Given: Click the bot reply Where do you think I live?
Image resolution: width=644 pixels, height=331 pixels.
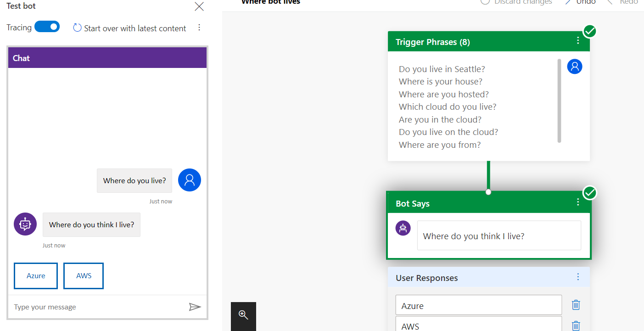Looking at the screenshot, I should click(x=91, y=224).
